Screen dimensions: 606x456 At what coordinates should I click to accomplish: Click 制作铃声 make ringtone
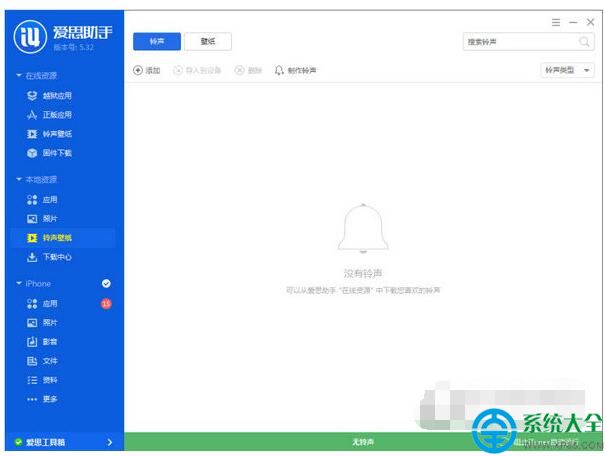(x=296, y=70)
